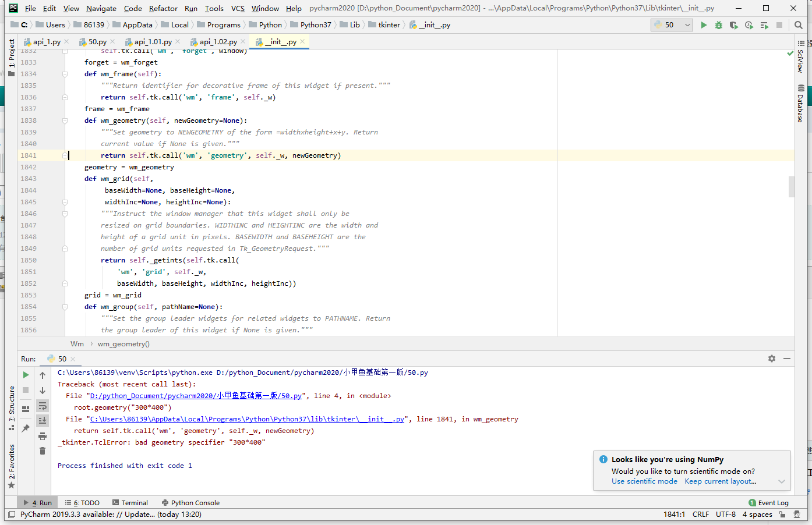Viewport: 812px width, 525px height.
Task: Expand the NumPy notification chevron
Action: (x=782, y=481)
